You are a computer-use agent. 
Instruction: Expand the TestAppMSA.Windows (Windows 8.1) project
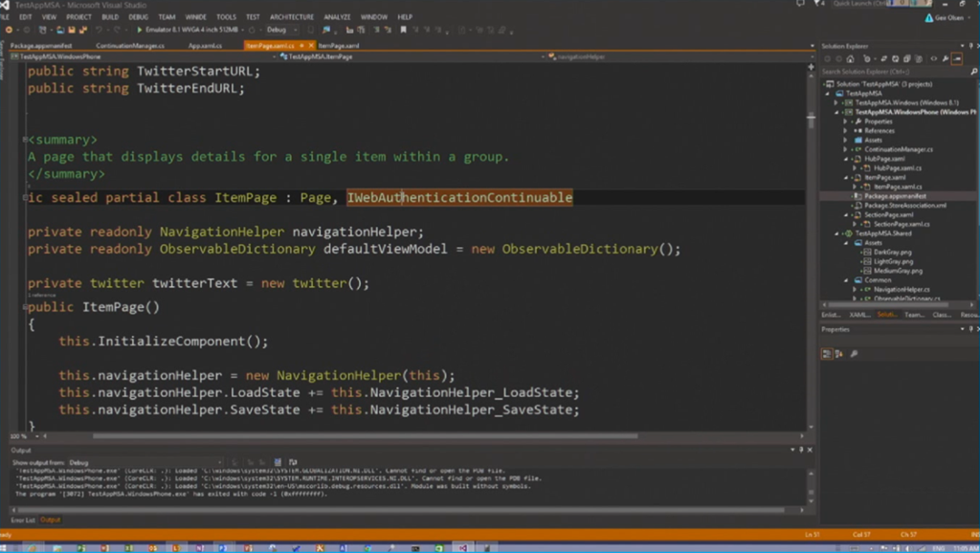pyautogui.click(x=836, y=103)
